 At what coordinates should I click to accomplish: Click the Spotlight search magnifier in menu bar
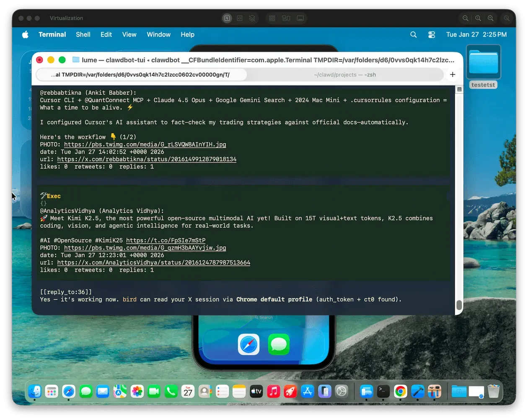(414, 35)
